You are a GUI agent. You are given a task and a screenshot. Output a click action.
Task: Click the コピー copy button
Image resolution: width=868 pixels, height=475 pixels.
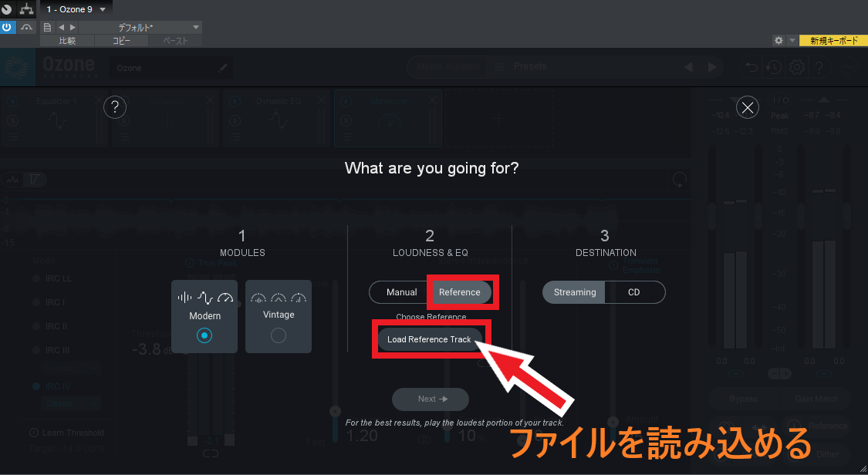click(x=121, y=41)
